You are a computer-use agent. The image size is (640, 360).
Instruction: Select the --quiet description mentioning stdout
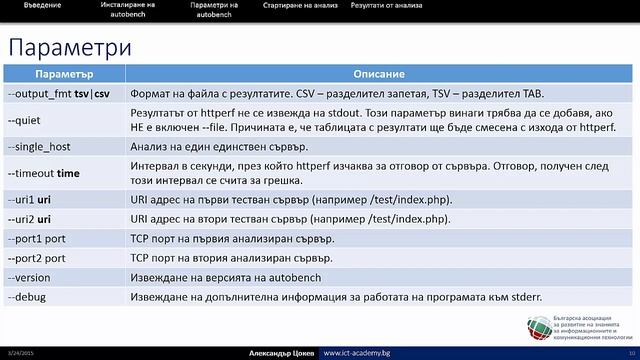[373, 120]
